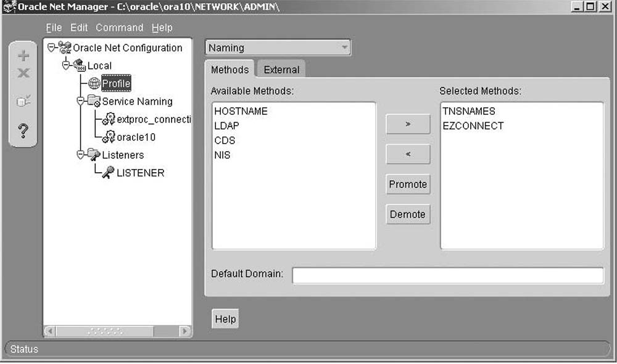Minimize the Oracle Net Manager window

[576, 6]
